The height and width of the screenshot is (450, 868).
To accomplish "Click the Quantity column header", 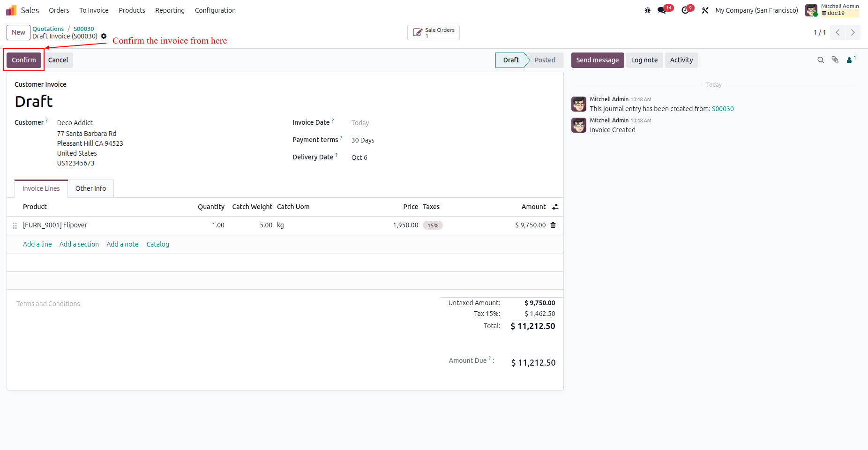I will pos(211,207).
